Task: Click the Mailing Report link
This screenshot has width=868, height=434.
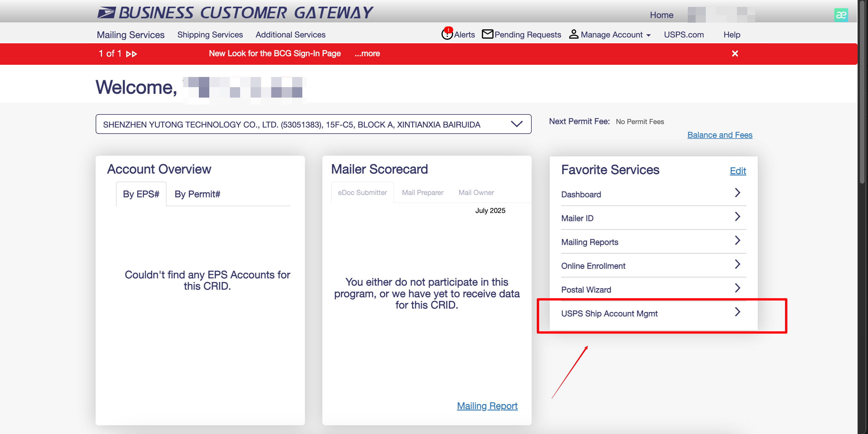Action: click(x=487, y=406)
